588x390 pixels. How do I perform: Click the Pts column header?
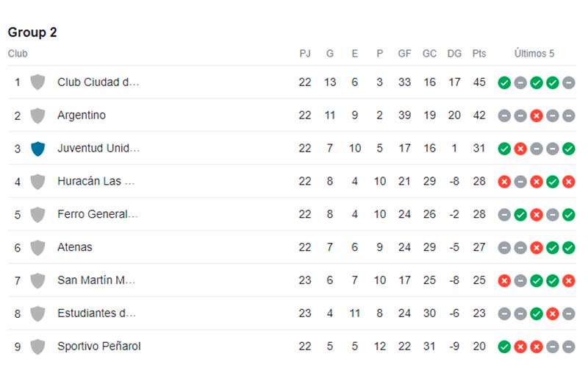click(479, 54)
